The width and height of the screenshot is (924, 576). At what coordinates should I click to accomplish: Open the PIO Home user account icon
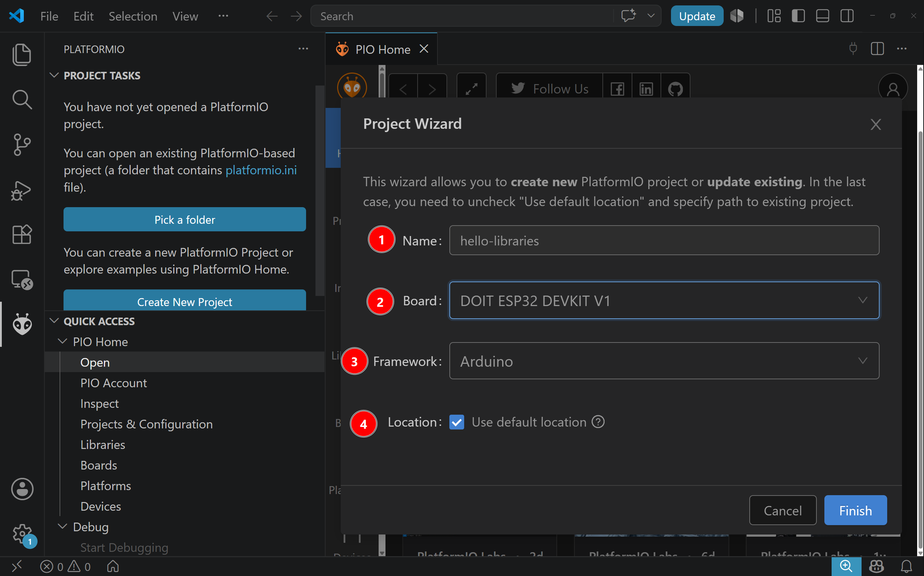tap(893, 89)
